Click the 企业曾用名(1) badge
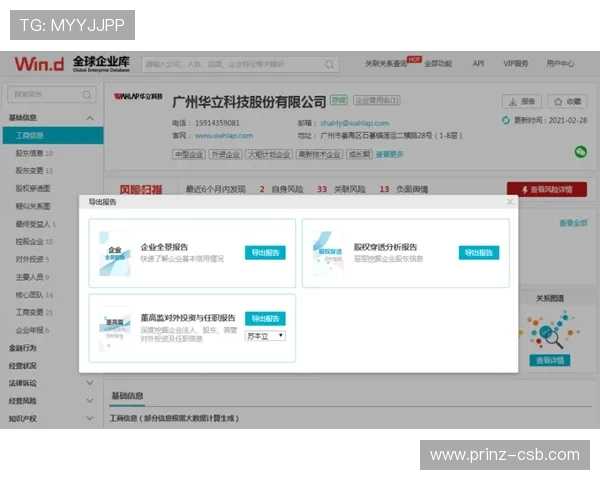The height and width of the screenshot is (480, 600). (377, 100)
